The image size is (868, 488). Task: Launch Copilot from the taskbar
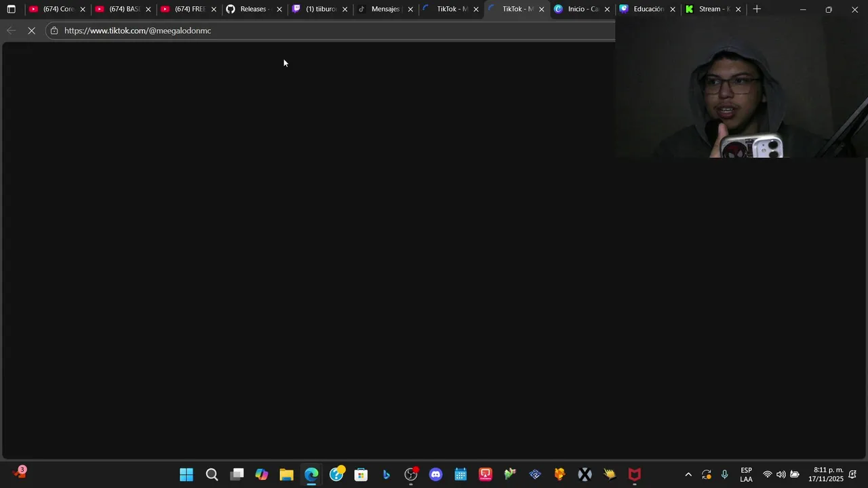pos(262,474)
